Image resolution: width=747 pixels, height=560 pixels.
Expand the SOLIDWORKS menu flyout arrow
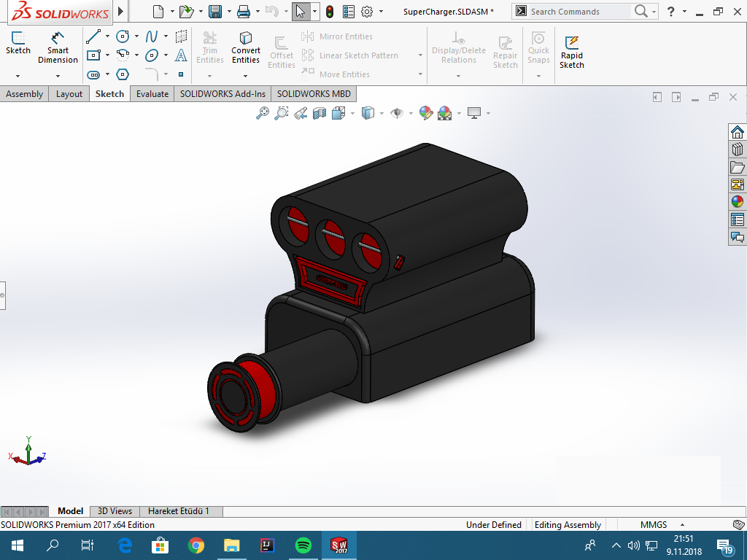pyautogui.click(x=120, y=11)
